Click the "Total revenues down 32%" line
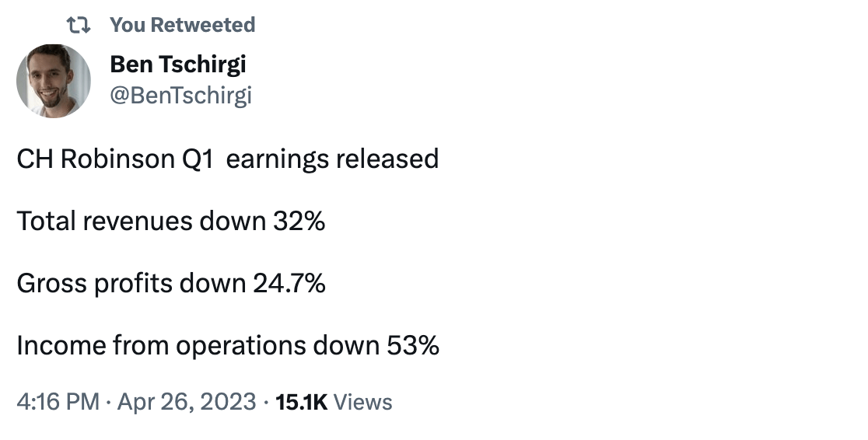Screen dimensions: 868x440 pos(171,222)
